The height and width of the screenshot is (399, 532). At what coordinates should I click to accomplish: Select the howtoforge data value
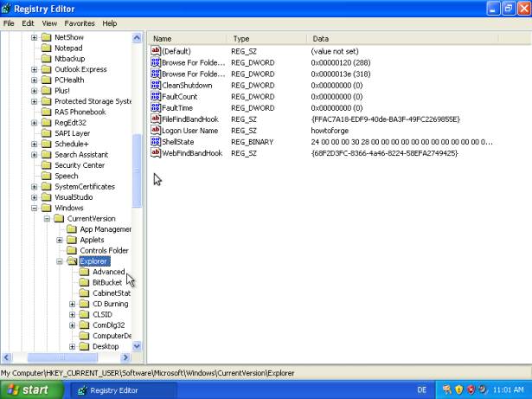330,131
